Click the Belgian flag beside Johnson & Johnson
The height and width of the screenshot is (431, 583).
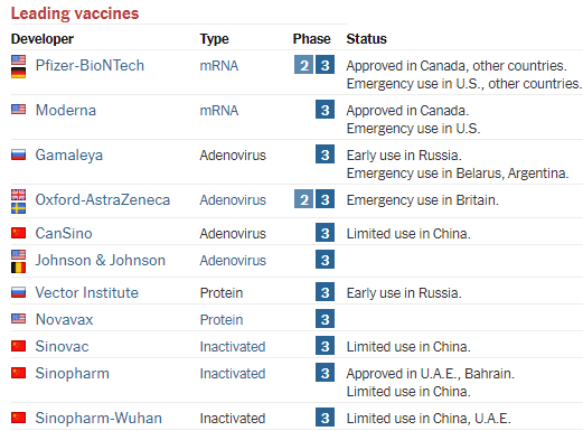tap(18, 267)
